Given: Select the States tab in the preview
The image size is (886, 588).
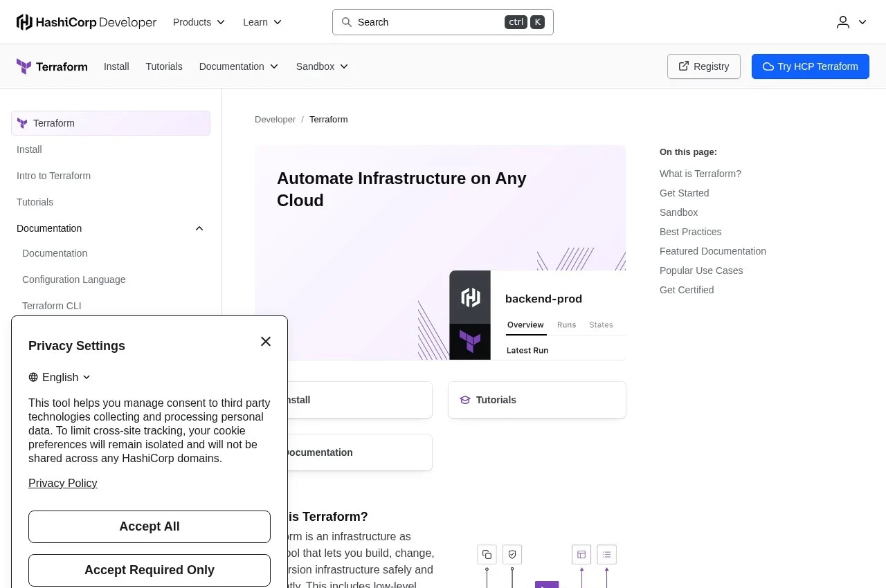Looking at the screenshot, I should [x=601, y=324].
